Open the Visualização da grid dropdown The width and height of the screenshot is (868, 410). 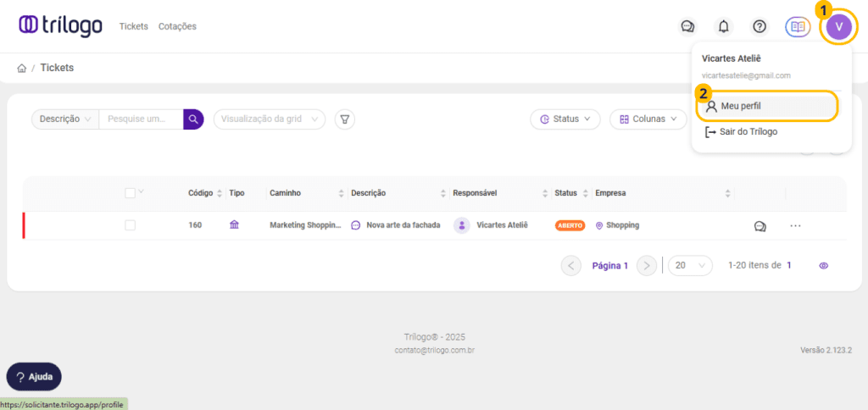(269, 119)
